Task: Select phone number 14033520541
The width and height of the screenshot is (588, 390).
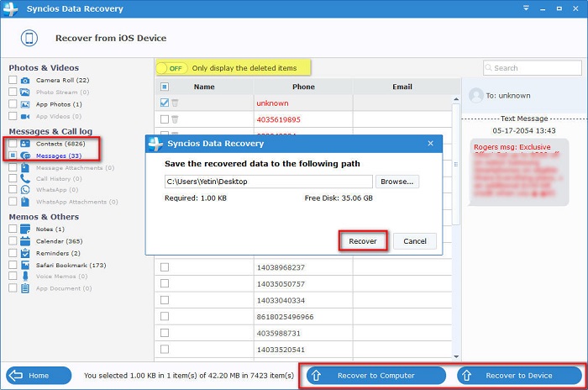Action: 281,350
